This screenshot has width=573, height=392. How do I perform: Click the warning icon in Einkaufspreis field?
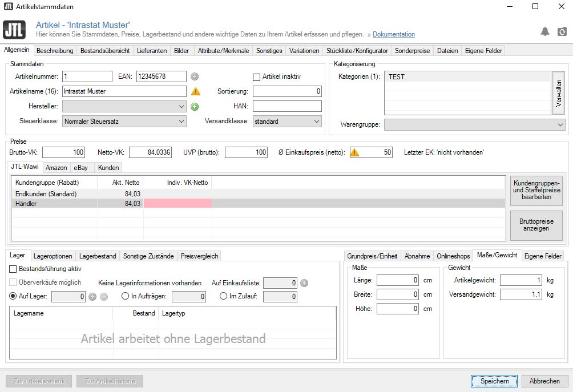(354, 152)
